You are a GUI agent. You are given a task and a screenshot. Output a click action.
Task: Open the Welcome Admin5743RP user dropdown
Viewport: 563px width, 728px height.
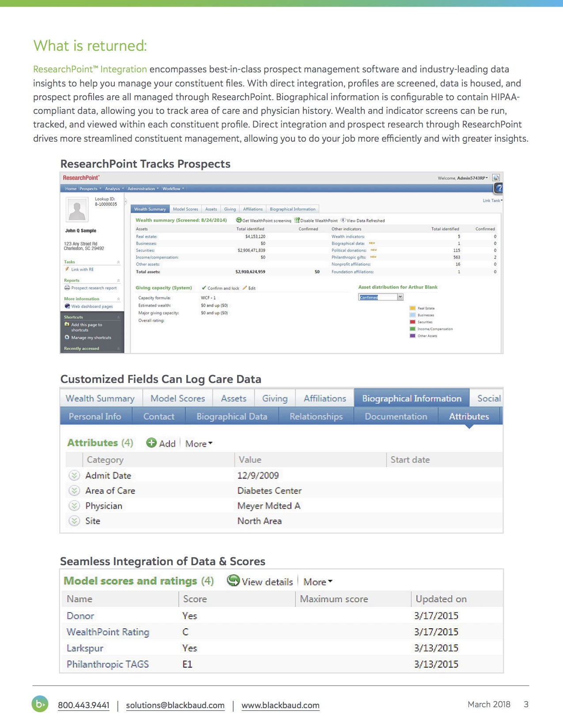(x=463, y=178)
